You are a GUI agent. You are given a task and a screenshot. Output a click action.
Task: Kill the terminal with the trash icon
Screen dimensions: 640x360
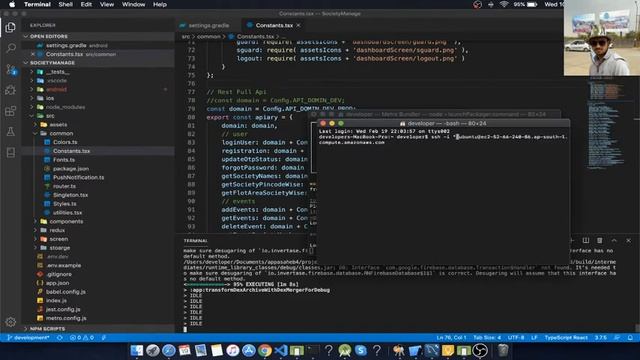(x=599, y=240)
